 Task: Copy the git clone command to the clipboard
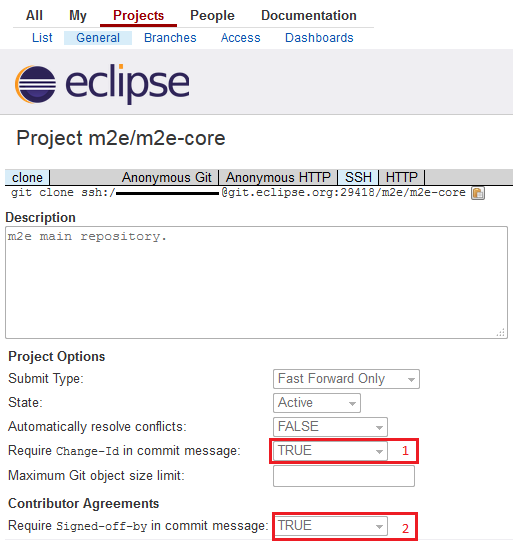tap(478, 193)
